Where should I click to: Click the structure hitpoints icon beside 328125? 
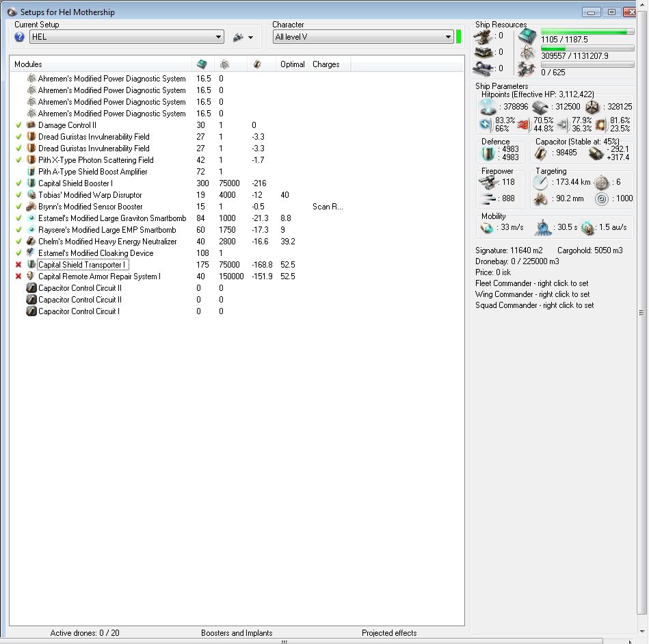click(592, 107)
